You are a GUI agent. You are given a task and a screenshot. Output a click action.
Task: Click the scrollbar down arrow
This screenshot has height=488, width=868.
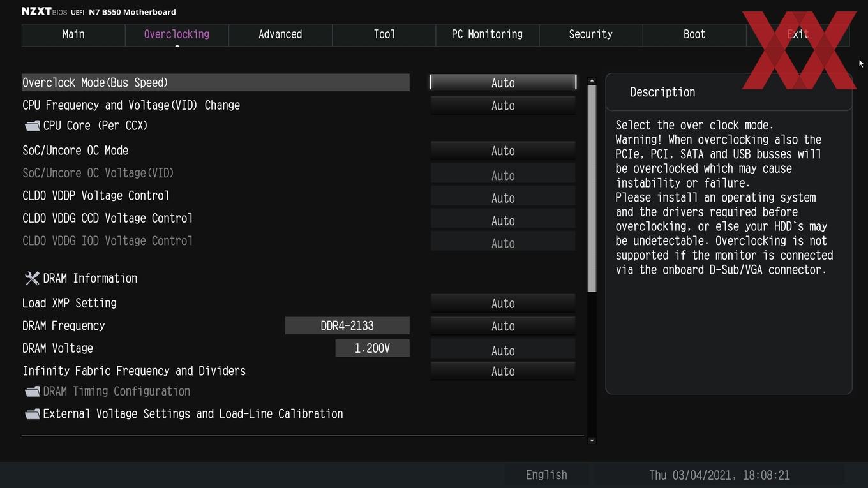(x=592, y=440)
